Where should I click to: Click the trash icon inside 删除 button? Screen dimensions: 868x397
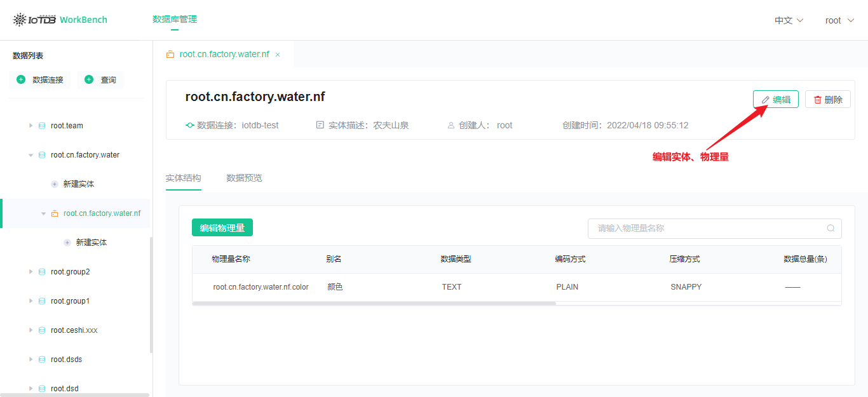(x=818, y=98)
